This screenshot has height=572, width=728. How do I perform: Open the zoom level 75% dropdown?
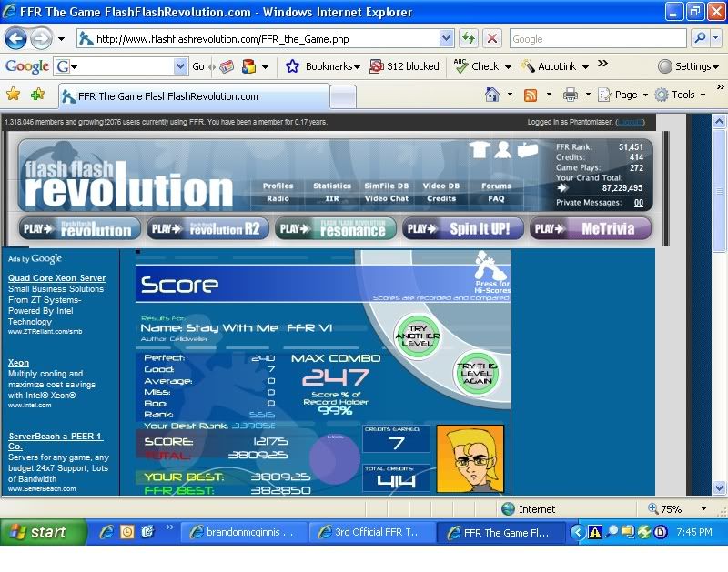tap(703, 509)
